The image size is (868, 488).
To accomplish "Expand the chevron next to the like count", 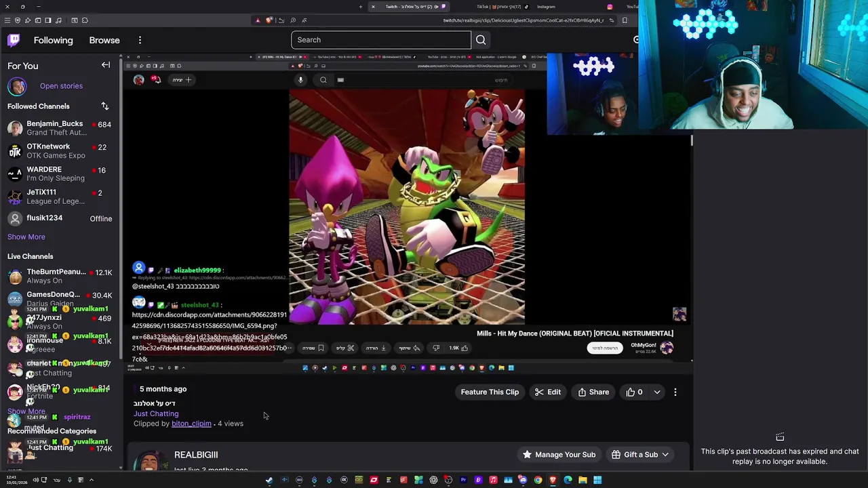I will 657,392.
